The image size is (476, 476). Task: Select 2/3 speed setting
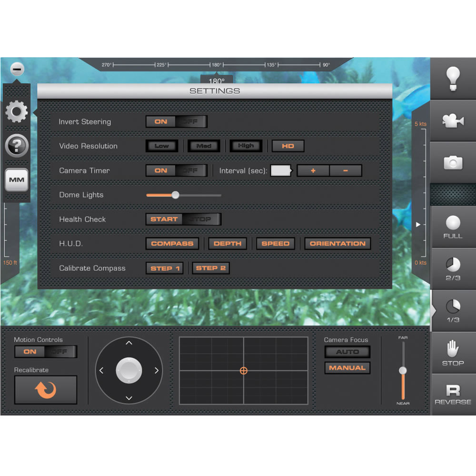[x=453, y=269]
